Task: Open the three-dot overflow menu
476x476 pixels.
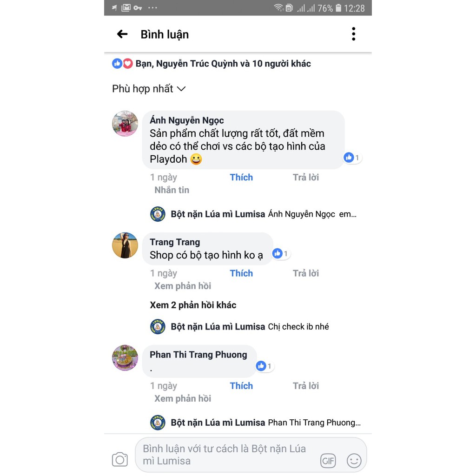Action: point(353,34)
